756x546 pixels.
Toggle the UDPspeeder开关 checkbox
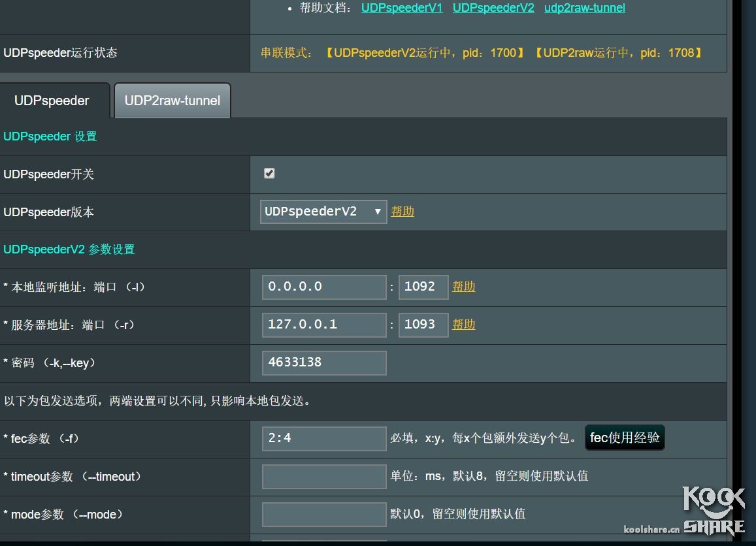[269, 173]
